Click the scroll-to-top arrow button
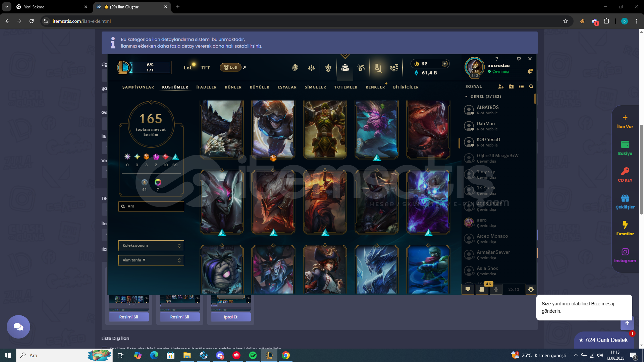Viewport: 644px width, 362px height. pos(627,323)
